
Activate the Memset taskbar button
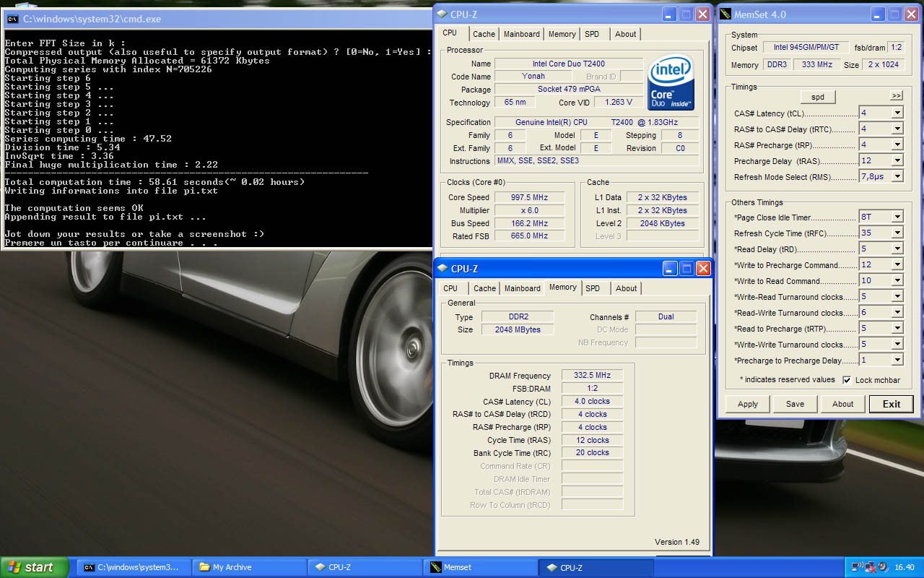pyautogui.click(x=481, y=567)
